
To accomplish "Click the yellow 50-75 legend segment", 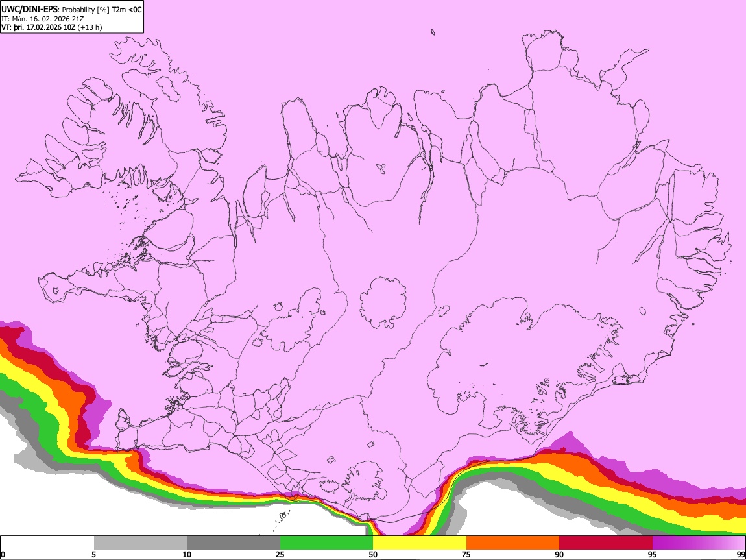I will [x=420, y=543].
